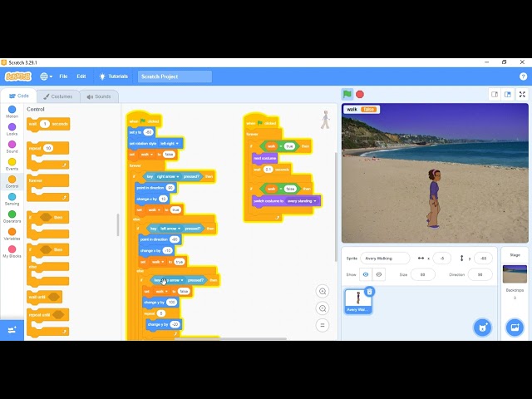Open the Edit menu

tap(81, 76)
